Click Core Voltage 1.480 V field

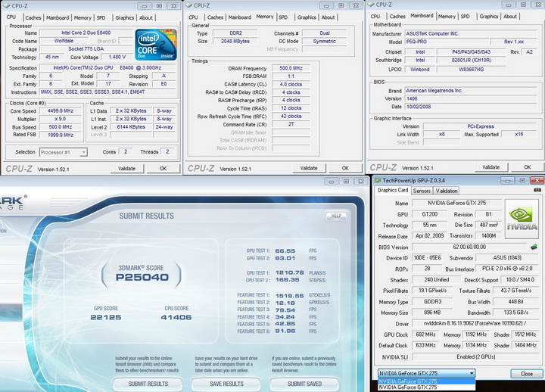click(117, 57)
